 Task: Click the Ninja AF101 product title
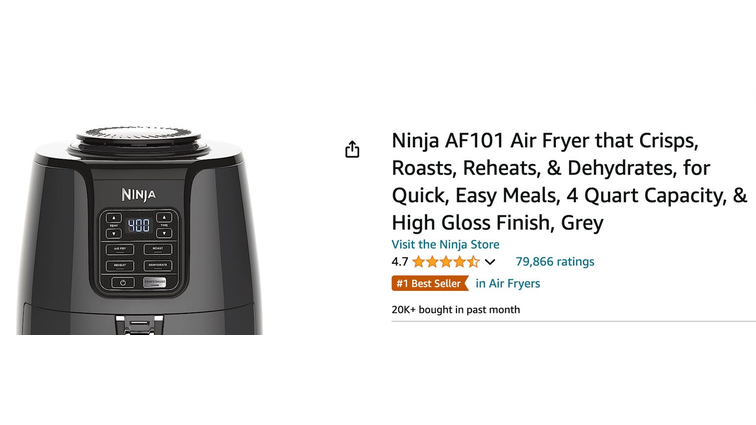coord(569,181)
